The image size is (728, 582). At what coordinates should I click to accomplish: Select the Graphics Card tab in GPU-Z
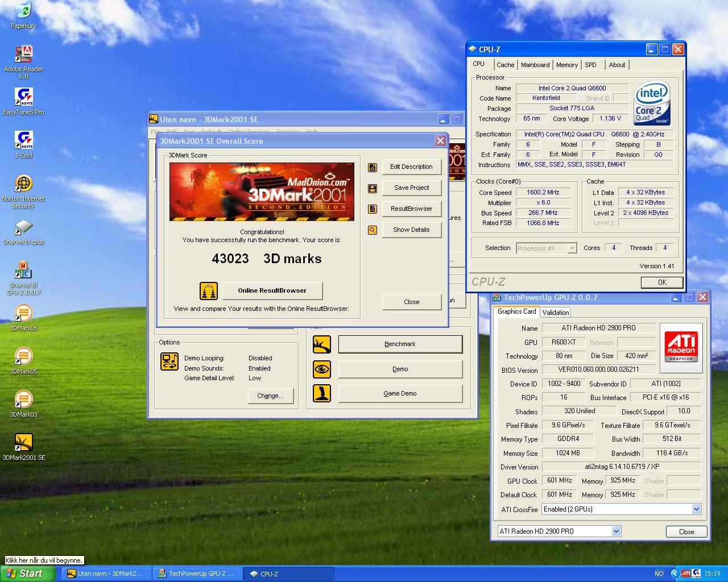(x=516, y=311)
